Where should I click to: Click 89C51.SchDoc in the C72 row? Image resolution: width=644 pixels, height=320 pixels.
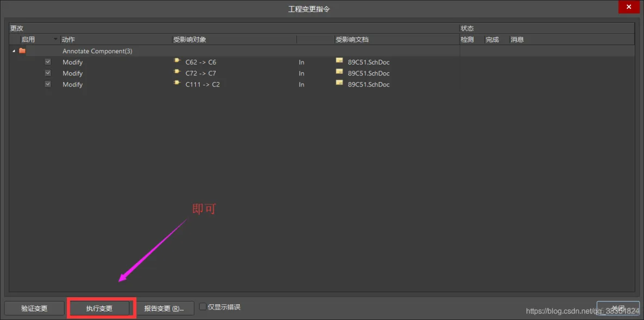(x=368, y=73)
